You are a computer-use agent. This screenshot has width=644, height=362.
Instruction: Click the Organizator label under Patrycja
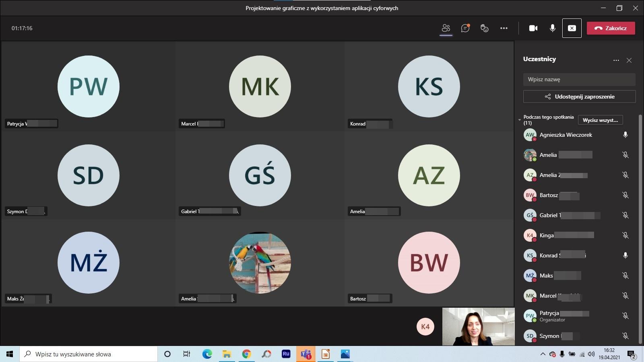coord(552,320)
